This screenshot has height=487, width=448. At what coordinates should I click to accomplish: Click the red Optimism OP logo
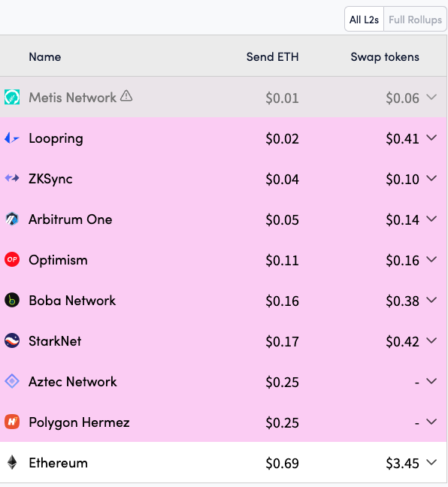point(12,259)
